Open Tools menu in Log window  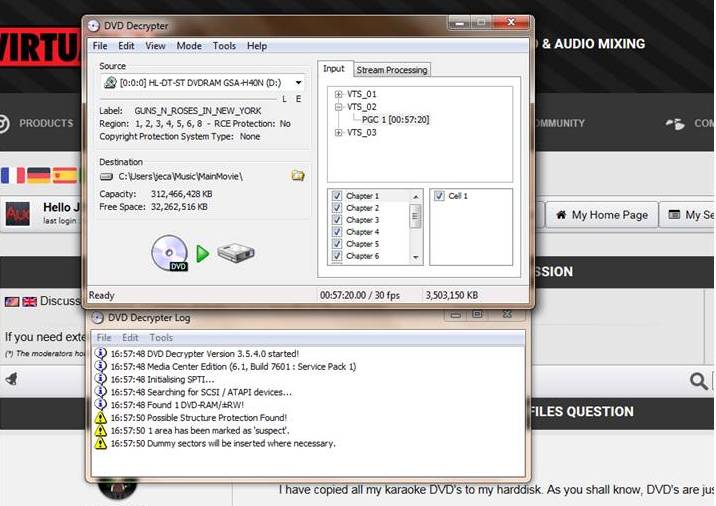coord(161,337)
